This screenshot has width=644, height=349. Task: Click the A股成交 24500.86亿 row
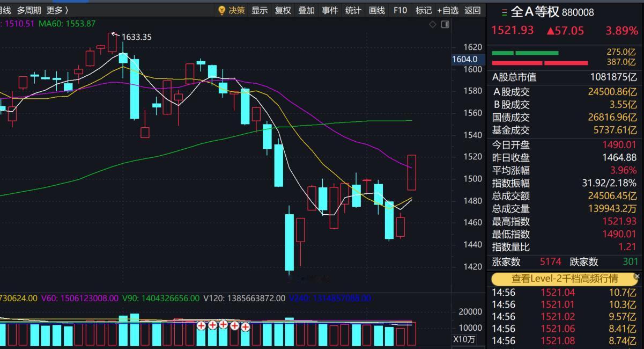(564, 92)
